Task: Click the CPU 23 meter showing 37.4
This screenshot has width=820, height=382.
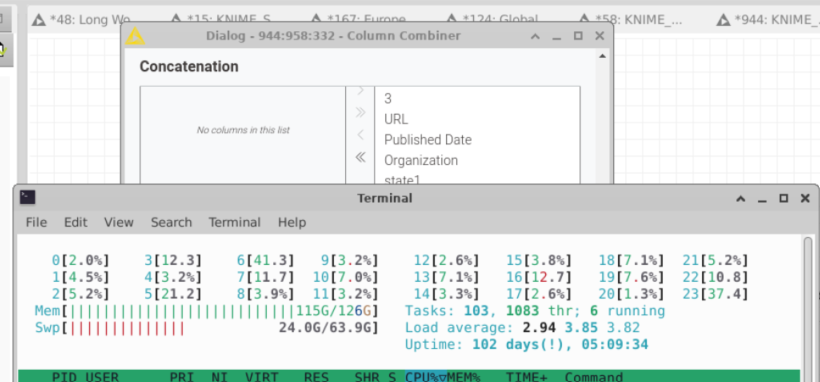Action: 715,295
